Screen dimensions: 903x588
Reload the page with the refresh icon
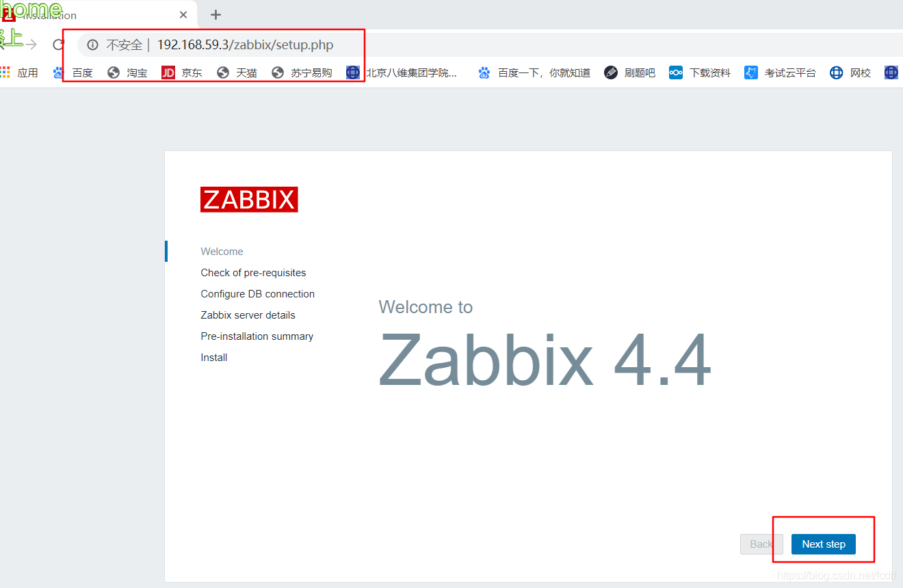59,45
